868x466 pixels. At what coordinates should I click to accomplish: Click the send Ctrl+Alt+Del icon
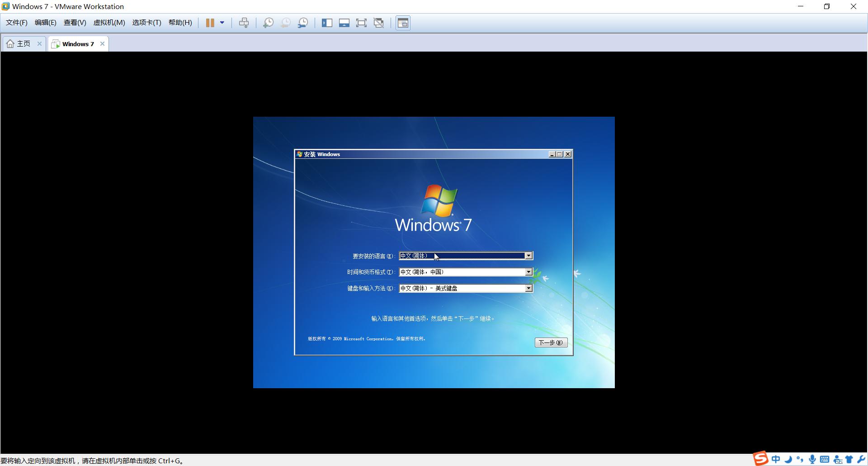click(244, 23)
